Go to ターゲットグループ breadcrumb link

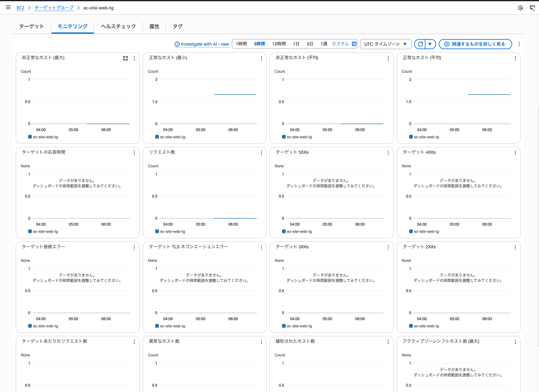[54, 8]
